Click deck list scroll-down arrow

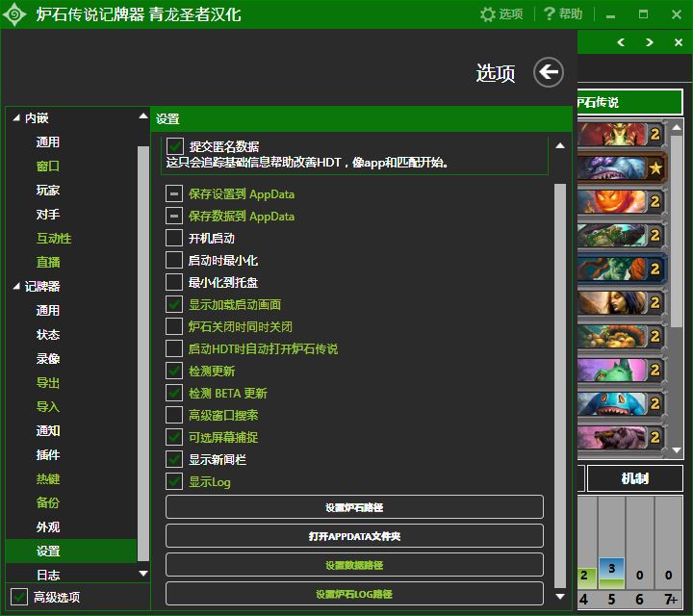[677, 450]
